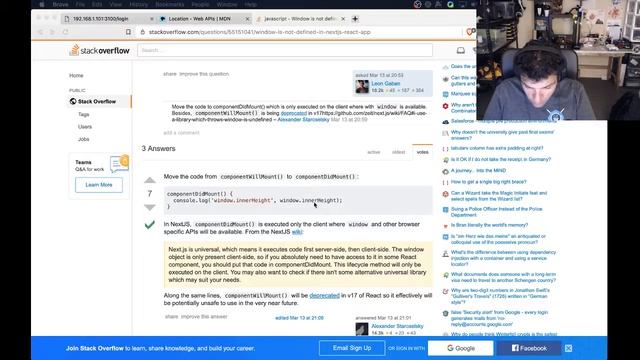Click Email Sign Up button

(352, 348)
